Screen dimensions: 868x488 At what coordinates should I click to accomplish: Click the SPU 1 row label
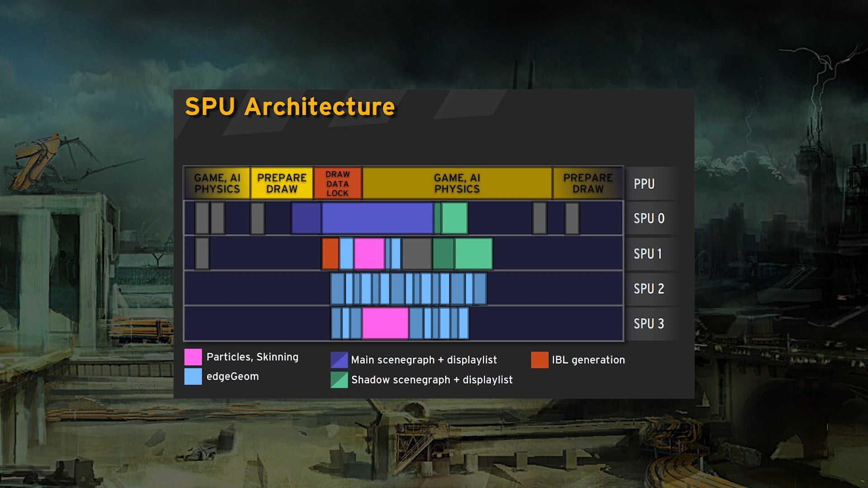coord(648,253)
